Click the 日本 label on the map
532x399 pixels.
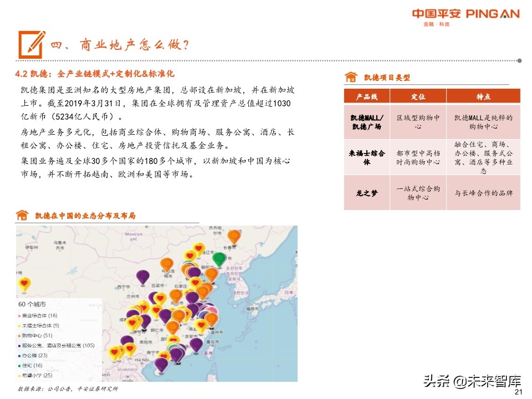pos(289,292)
